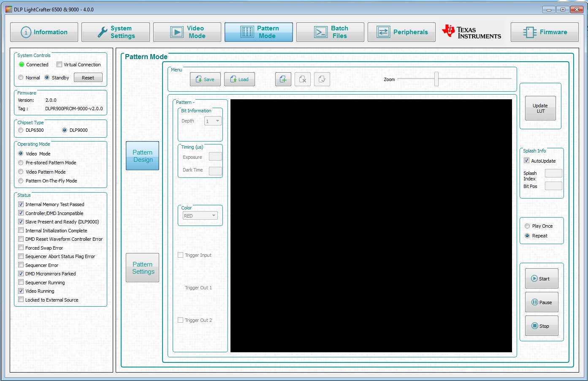Toggle the AutoUpdate checkbox
Image resolution: width=588 pixels, height=381 pixels.
[x=526, y=161]
